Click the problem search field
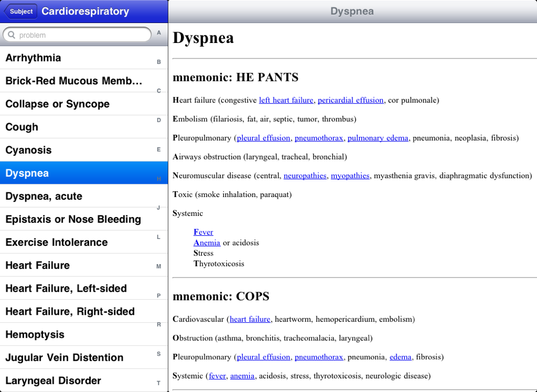Viewport: 537px width, 392px height. point(77,35)
